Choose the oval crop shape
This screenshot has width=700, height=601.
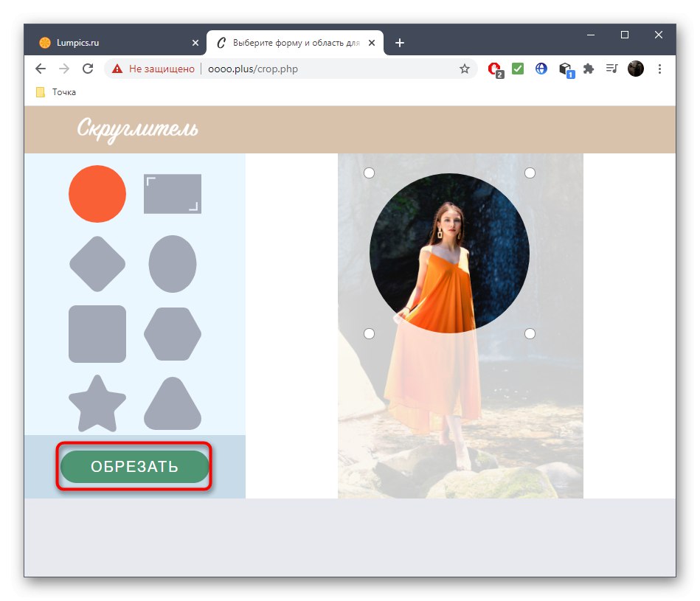[x=172, y=264]
